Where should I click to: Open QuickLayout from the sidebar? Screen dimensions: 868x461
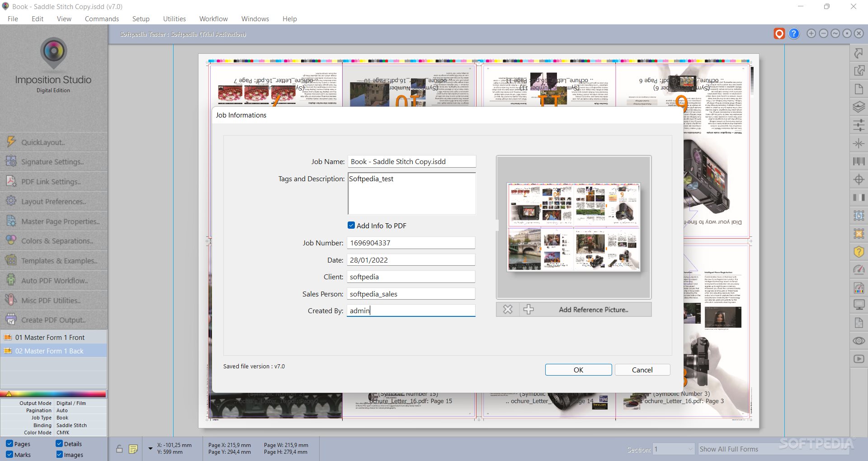pyautogui.click(x=53, y=142)
